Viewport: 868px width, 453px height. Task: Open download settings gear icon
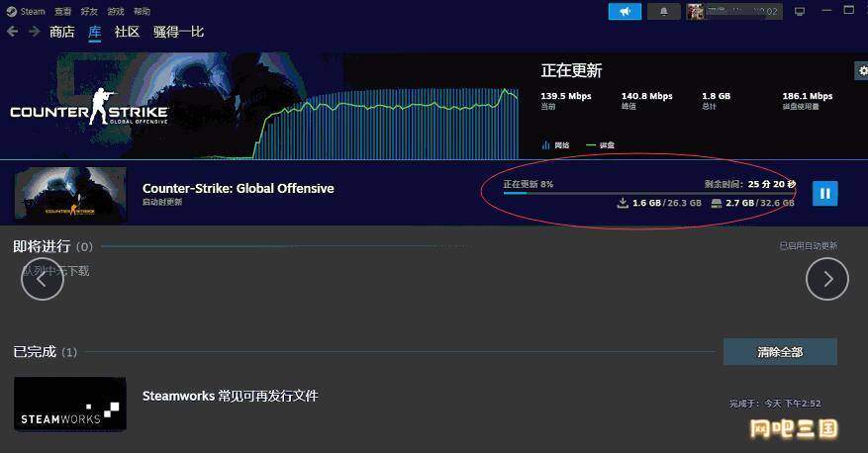[862, 71]
